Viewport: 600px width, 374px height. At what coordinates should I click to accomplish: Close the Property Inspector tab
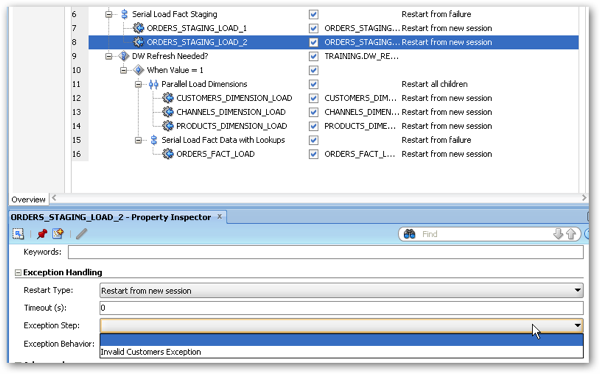pyautogui.click(x=220, y=216)
